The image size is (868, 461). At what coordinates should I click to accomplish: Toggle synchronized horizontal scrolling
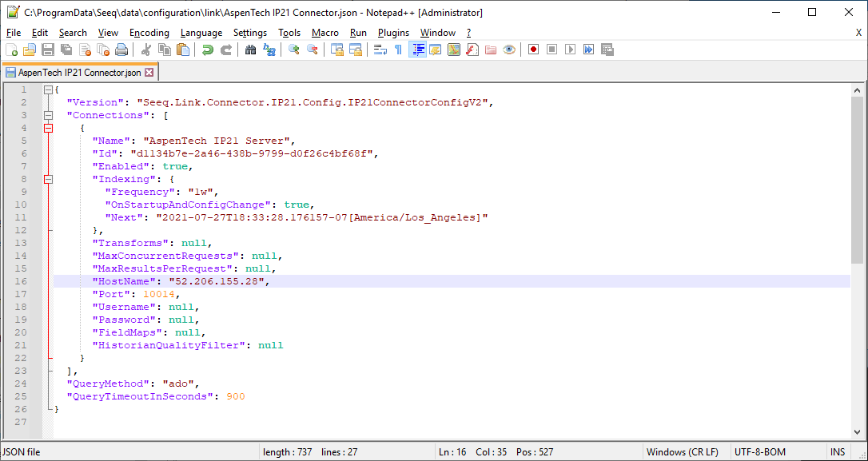pos(356,50)
